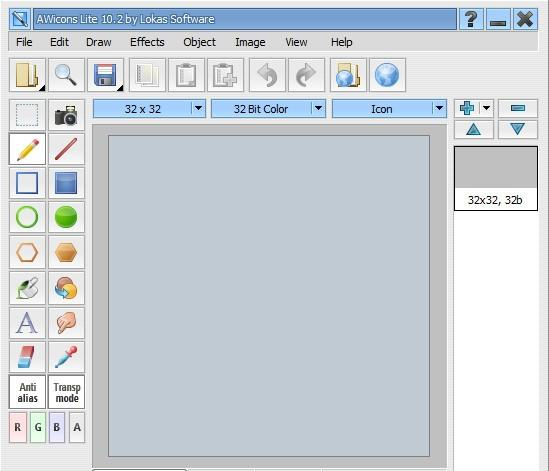Add a new image format with plus

tap(467, 108)
